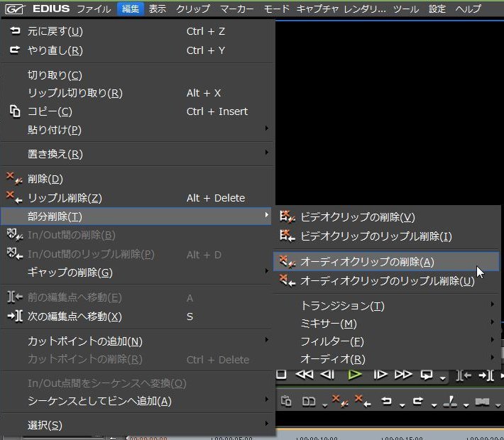Click the Grass Valley EDIUS logo icon

(x=15, y=9)
